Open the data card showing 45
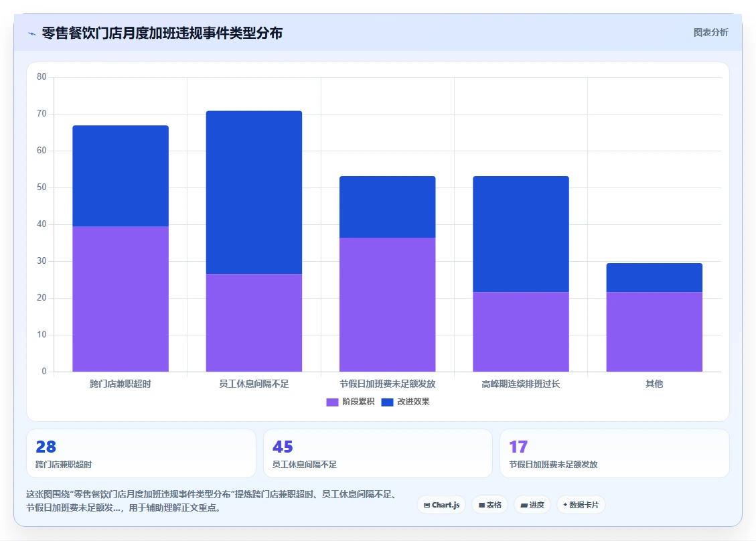This screenshot has height=541, width=756. pyautogui.click(x=378, y=453)
